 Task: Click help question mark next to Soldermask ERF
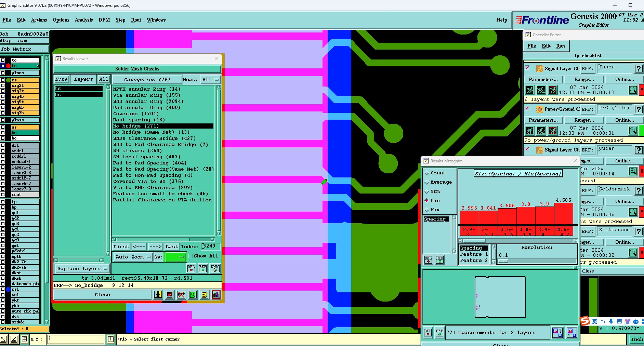coord(639,191)
